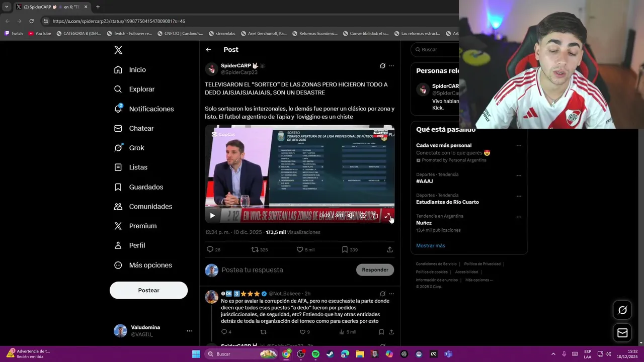Open options for Cada vez más personal ad
644x362 pixels.
pyautogui.click(x=519, y=146)
